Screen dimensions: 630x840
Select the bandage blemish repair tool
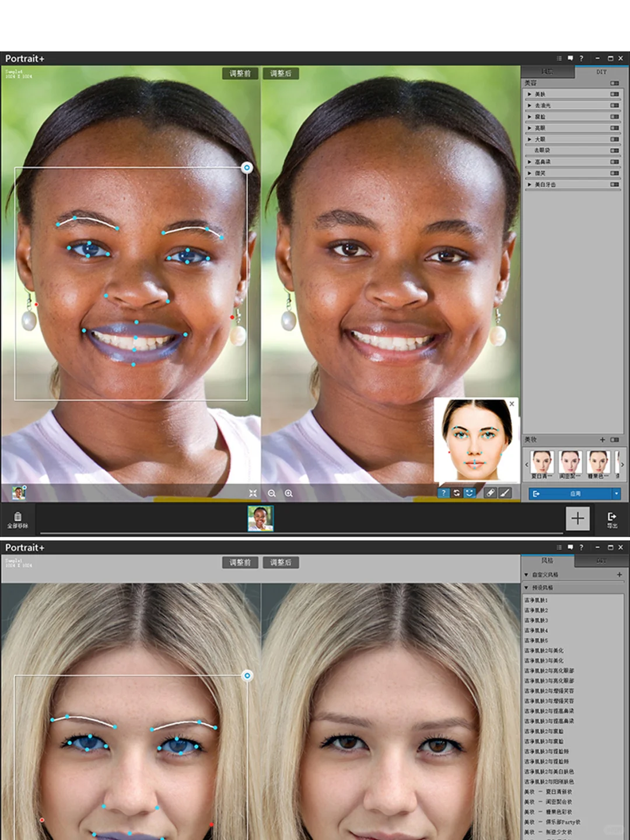tap(491, 493)
